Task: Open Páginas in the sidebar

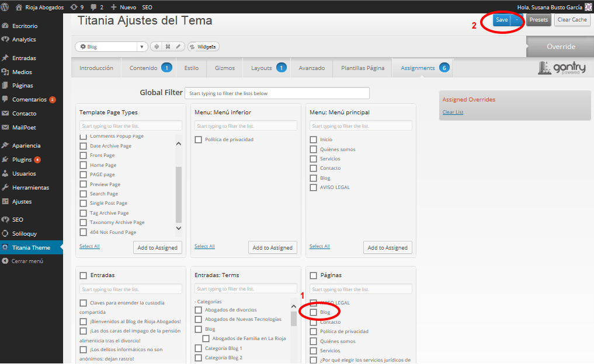Action: pos(22,86)
